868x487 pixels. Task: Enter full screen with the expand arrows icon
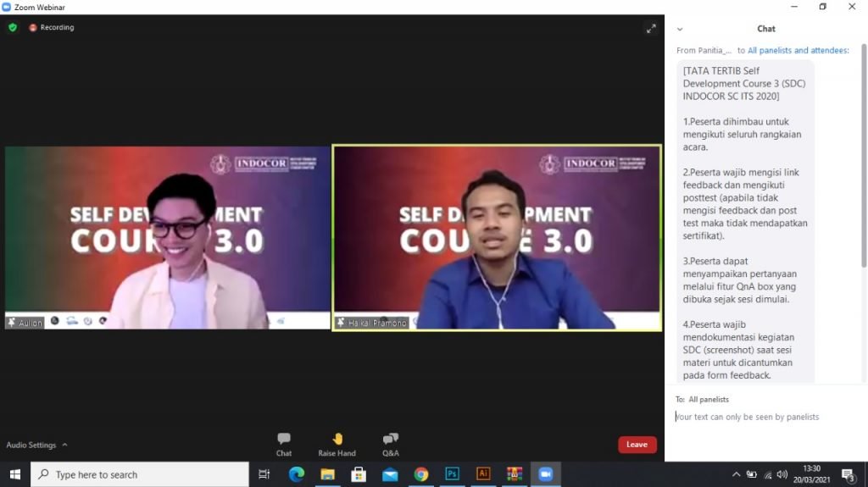[651, 28]
